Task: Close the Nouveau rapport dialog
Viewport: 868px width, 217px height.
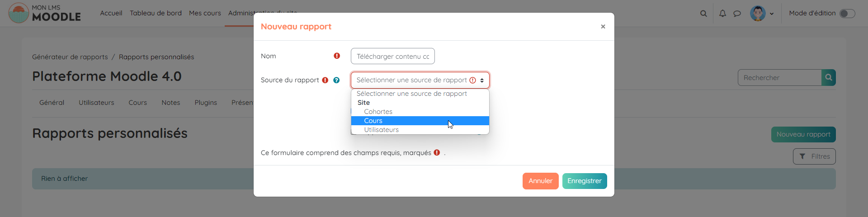Action: point(603,27)
